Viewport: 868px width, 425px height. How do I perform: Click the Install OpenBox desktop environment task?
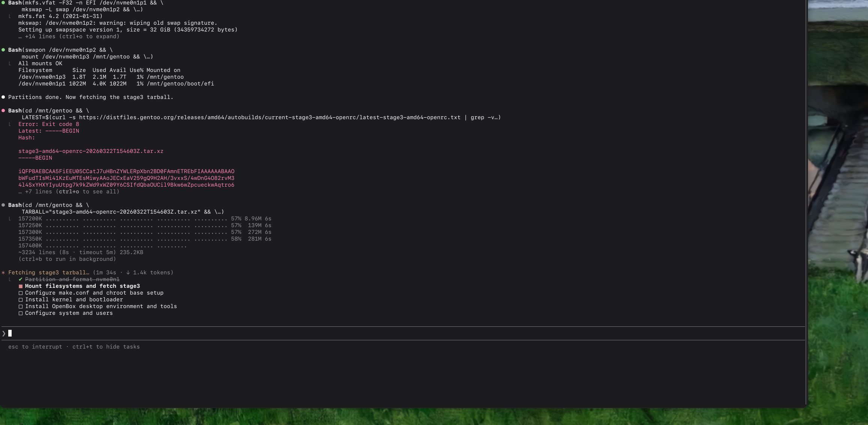101,306
